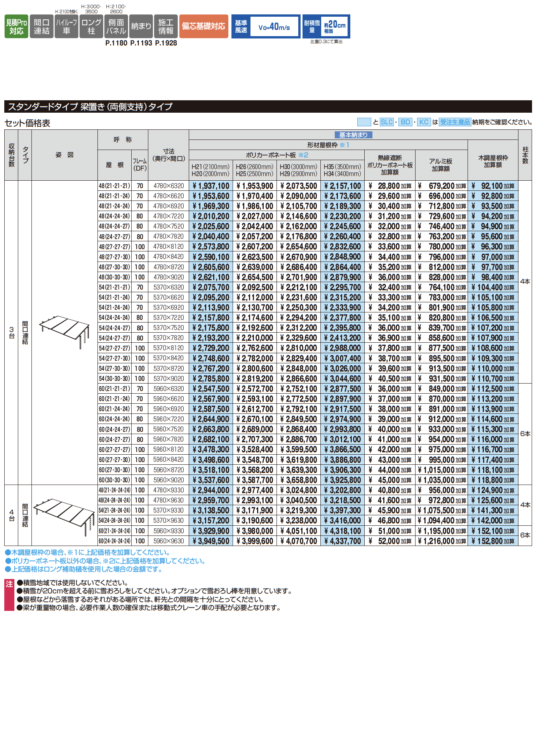The width and height of the screenshot is (560, 736).
Task: Click the green 見積Pro対応 badge
Action: tap(16, 26)
